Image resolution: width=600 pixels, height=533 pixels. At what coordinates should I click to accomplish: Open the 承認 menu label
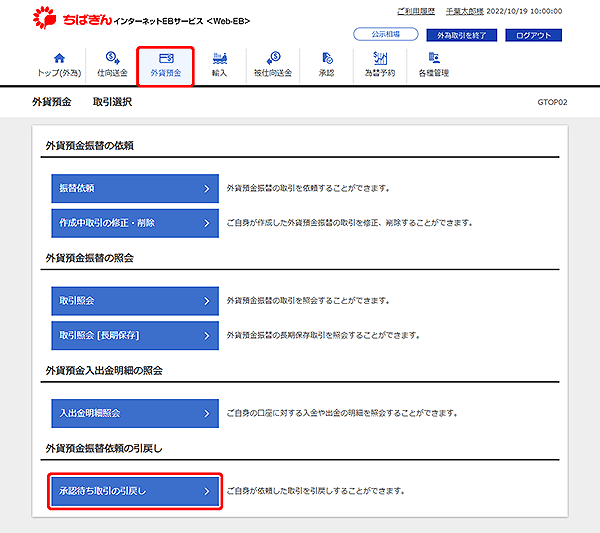(327, 73)
